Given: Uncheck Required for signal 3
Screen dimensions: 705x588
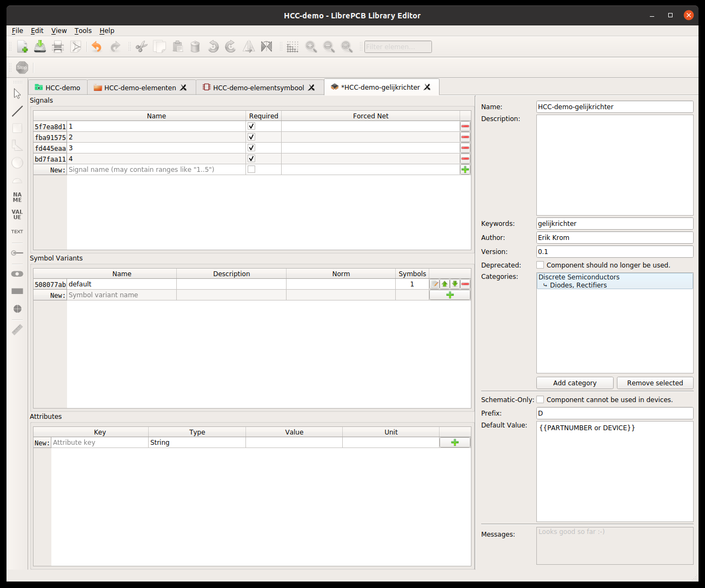Looking at the screenshot, I should 251,148.
